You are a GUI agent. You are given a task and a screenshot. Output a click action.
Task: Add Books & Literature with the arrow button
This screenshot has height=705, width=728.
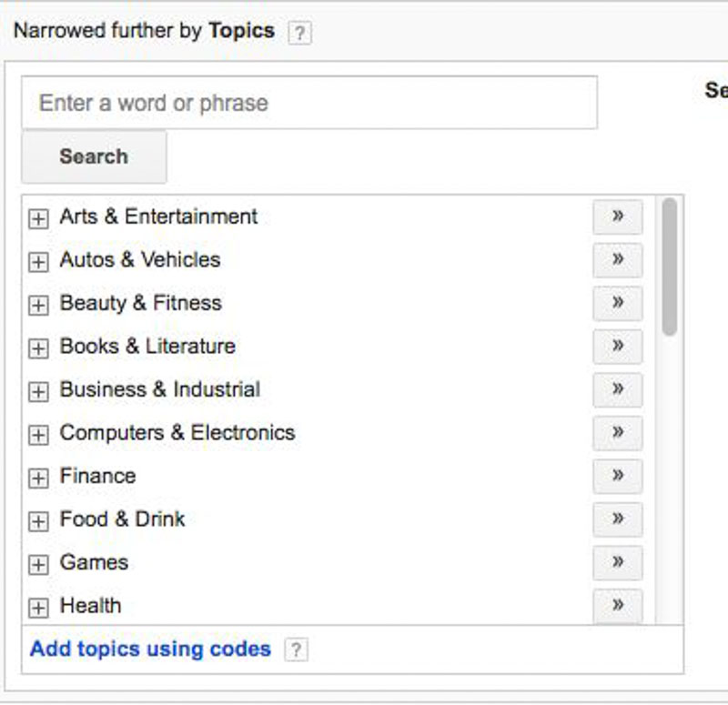pyautogui.click(x=617, y=346)
